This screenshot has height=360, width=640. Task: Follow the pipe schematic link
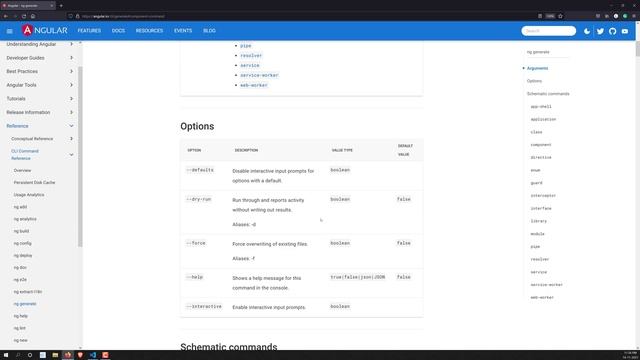(246, 46)
